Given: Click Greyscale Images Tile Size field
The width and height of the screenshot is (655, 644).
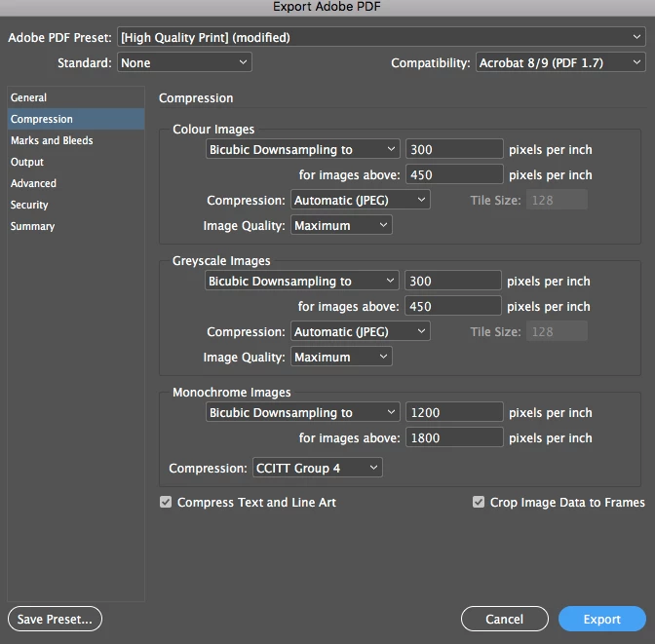Looking at the screenshot, I should (x=557, y=331).
